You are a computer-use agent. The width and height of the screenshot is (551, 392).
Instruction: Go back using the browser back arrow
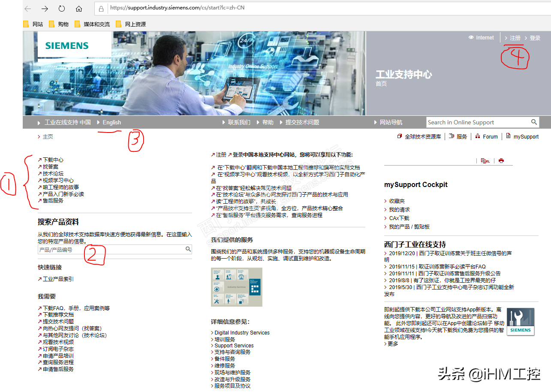[x=28, y=9]
